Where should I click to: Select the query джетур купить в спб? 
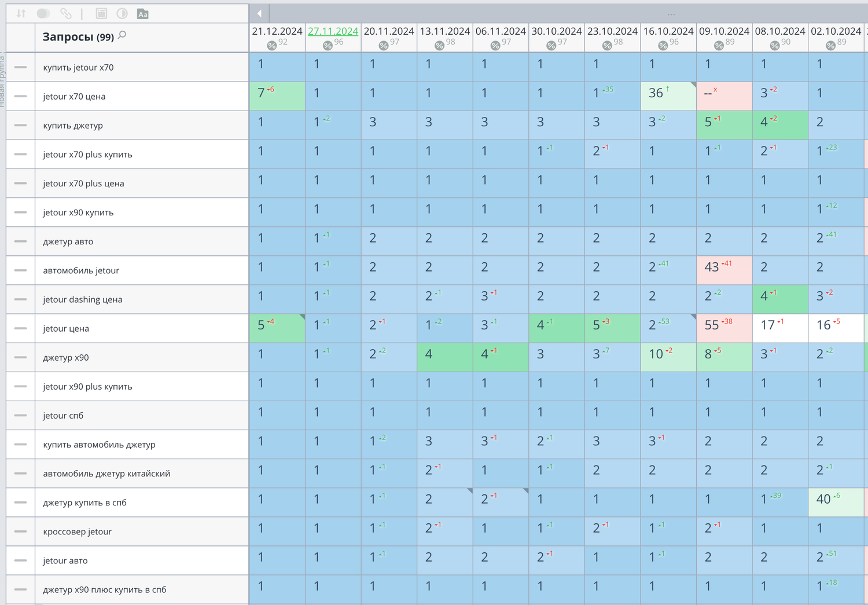coord(84,503)
